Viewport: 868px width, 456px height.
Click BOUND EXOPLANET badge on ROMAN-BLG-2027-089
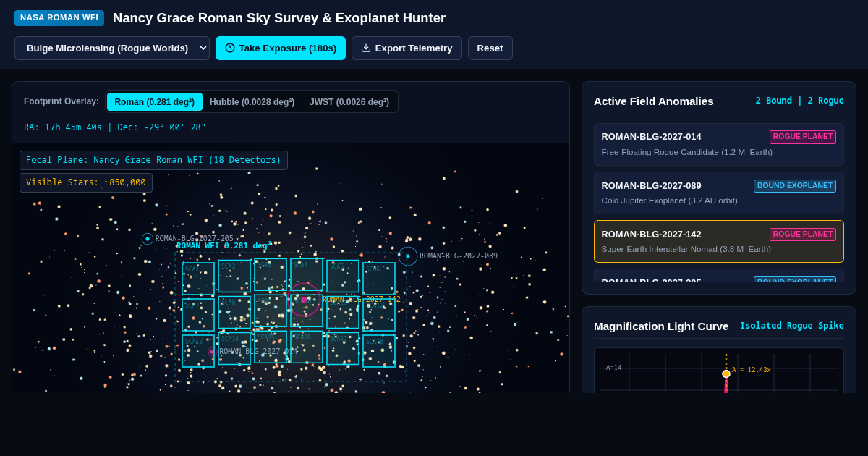[x=795, y=186]
